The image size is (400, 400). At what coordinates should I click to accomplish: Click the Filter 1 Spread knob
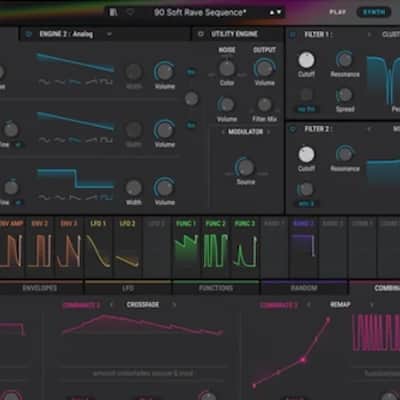(345, 95)
